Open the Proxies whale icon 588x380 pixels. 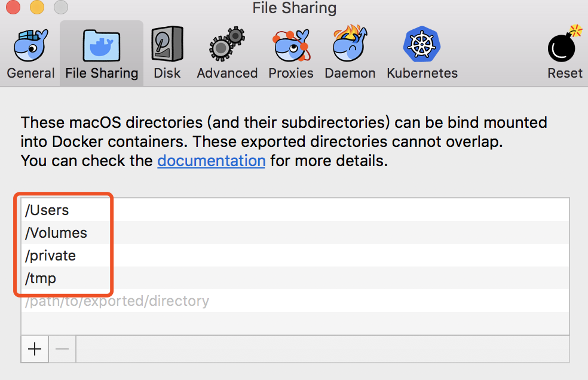[292, 45]
